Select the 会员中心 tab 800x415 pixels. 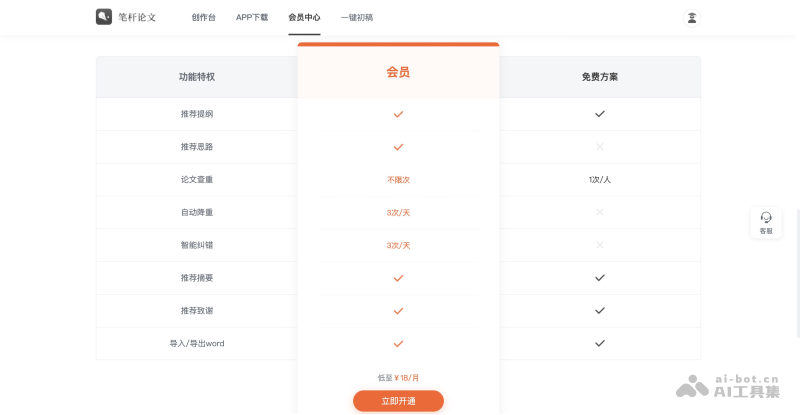304,17
